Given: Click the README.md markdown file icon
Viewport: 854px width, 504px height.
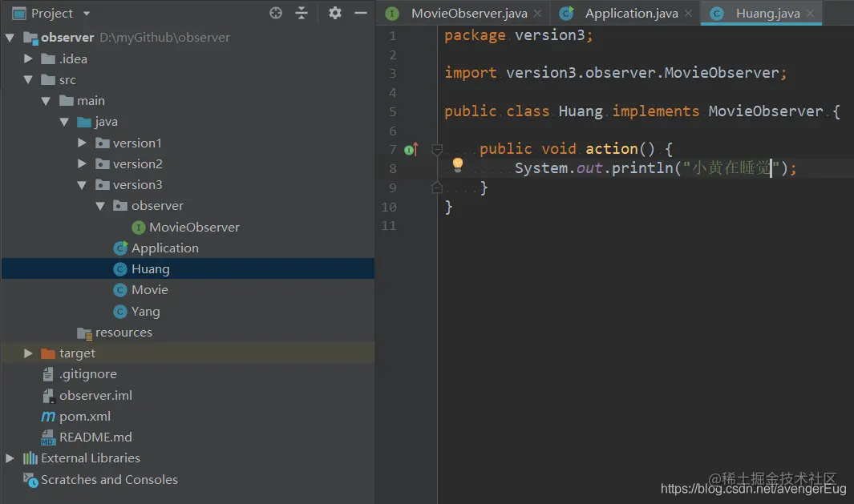Looking at the screenshot, I should pos(48,437).
